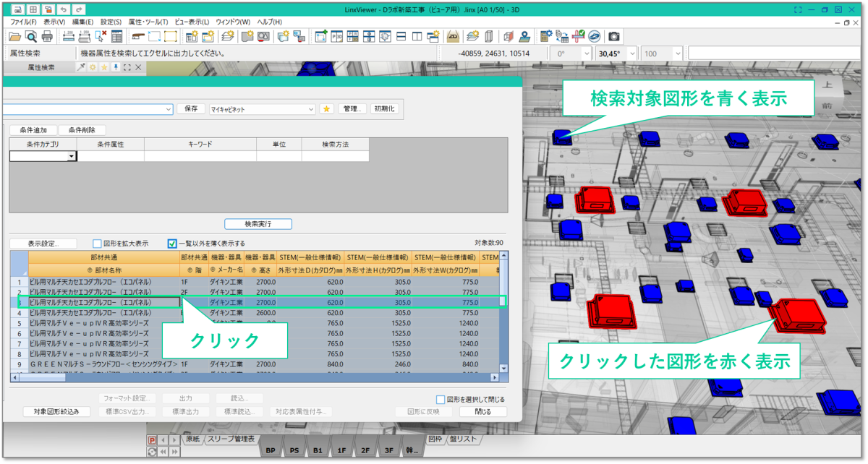
Task: Switch to the 2F floor tab
Action: [365, 450]
